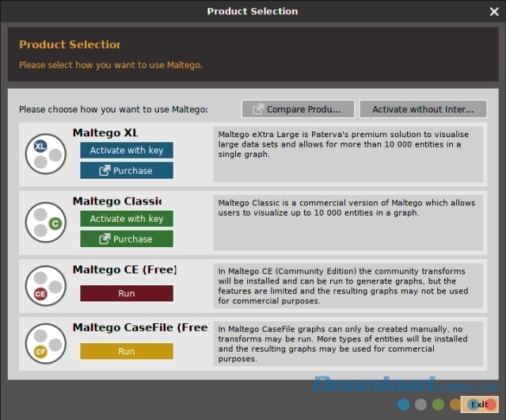Choose Activate without Internet option
506x420 pixels.
422,109
